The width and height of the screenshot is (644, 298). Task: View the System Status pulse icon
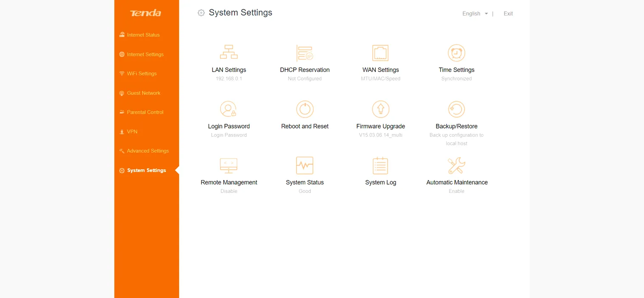[x=305, y=166]
